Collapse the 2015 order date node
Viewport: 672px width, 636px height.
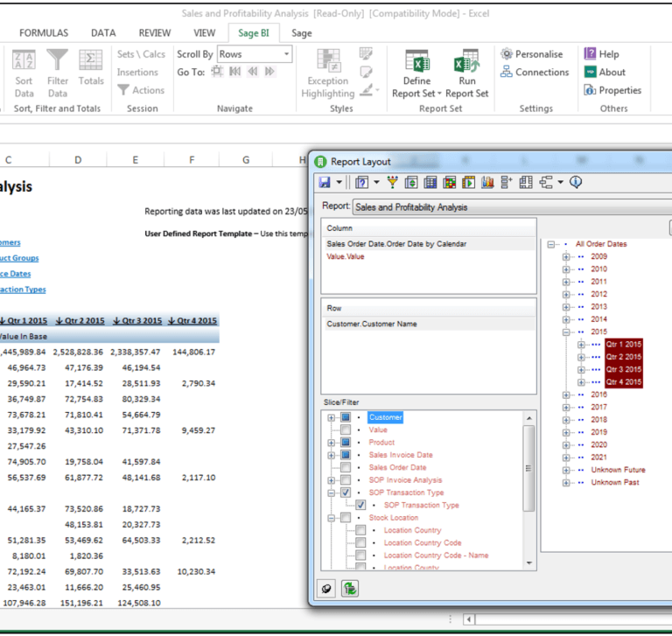coord(566,332)
